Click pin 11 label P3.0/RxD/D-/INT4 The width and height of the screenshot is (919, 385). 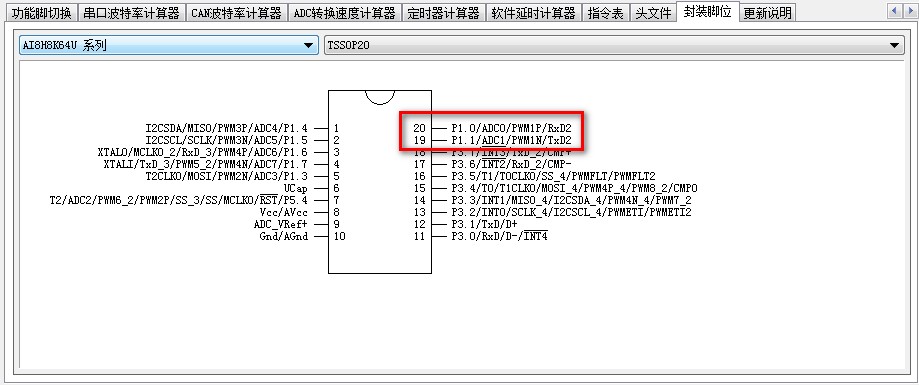pyautogui.click(x=499, y=236)
